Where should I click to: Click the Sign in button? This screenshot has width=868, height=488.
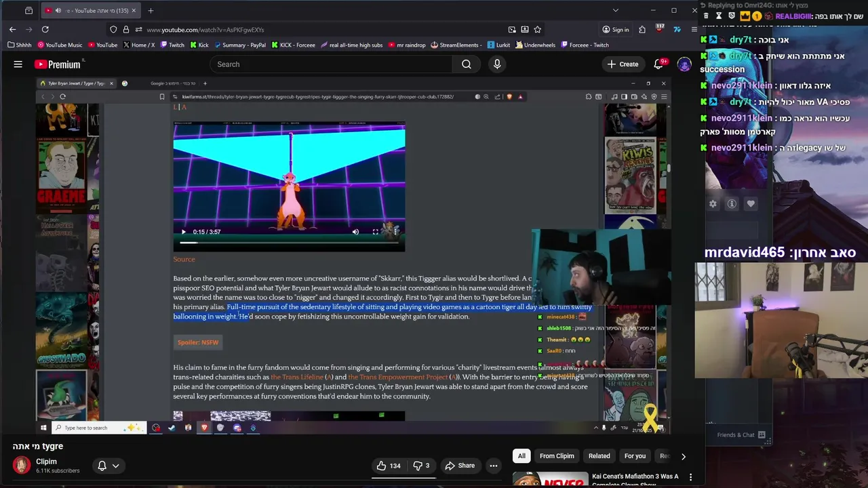[x=616, y=30]
